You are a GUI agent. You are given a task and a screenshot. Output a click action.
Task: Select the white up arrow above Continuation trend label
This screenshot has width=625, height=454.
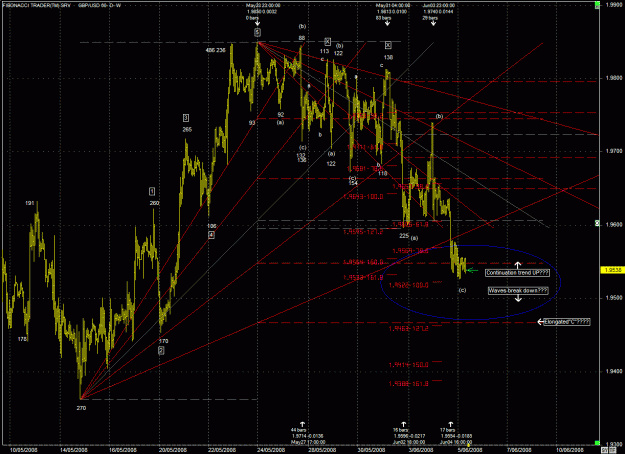[x=517, y=265]
